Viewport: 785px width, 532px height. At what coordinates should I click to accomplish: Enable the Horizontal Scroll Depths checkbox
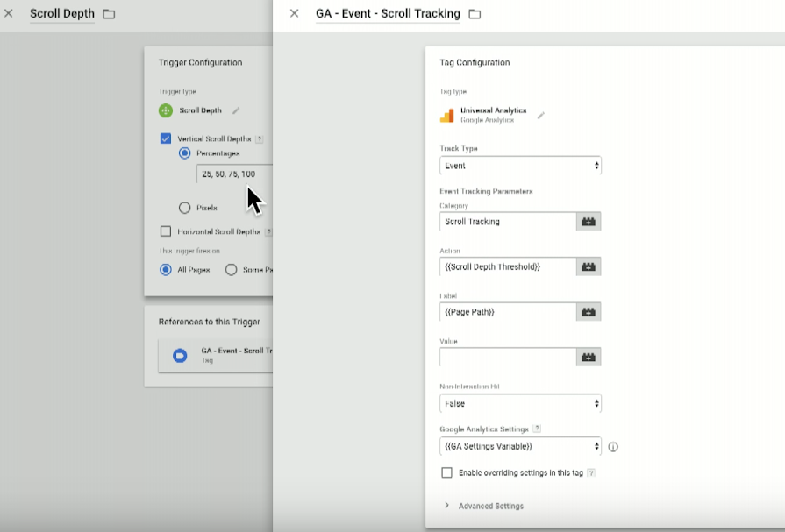point(166,231)
